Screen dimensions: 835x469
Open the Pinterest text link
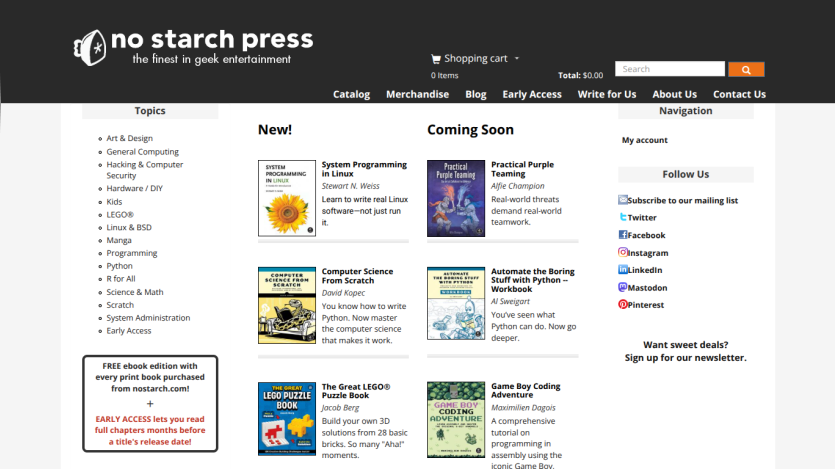point(645,305)
